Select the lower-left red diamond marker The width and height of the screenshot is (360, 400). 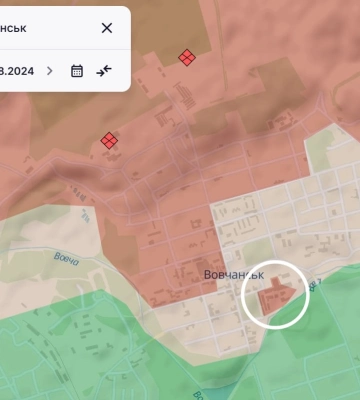point(109,140)
